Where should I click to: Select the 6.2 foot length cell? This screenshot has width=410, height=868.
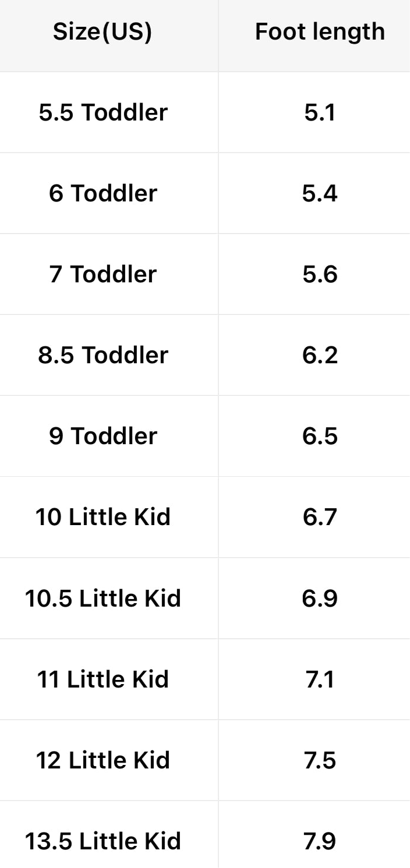coord(320,355)
